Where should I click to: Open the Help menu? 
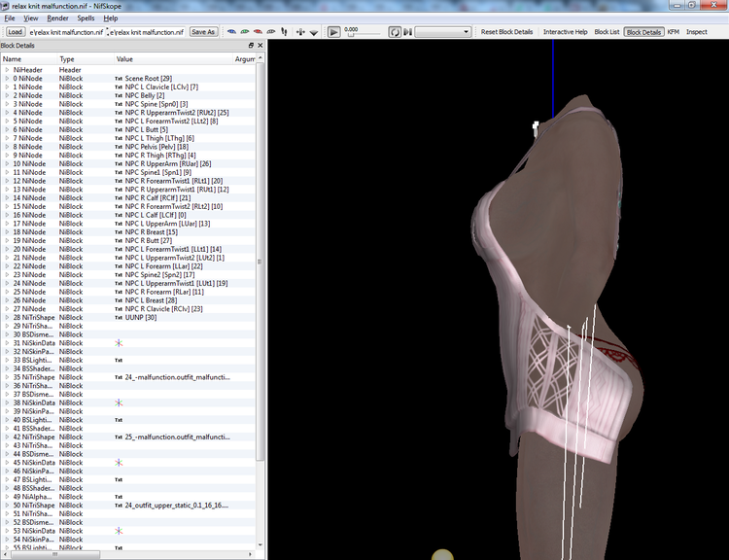(x=111, y=18)
